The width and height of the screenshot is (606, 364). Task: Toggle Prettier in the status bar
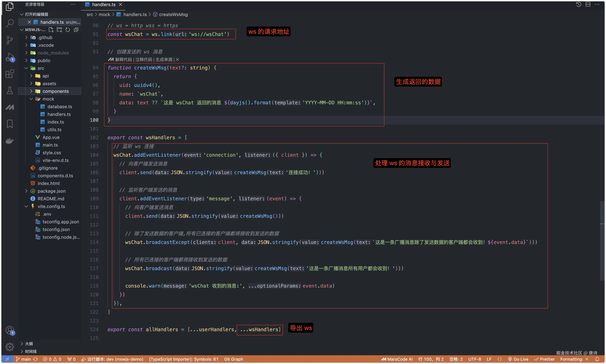tap(544, 359)
